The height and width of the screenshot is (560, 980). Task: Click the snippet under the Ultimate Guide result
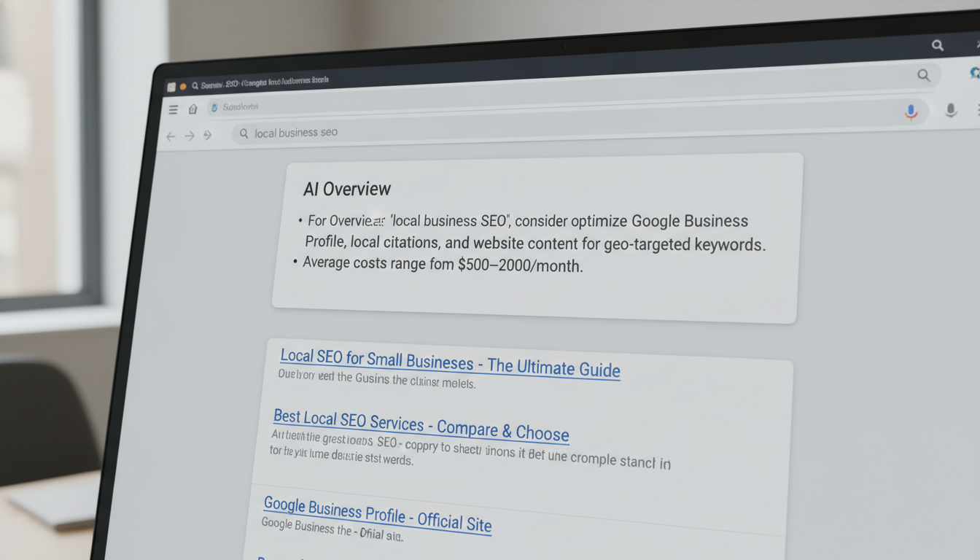point(376,379)
